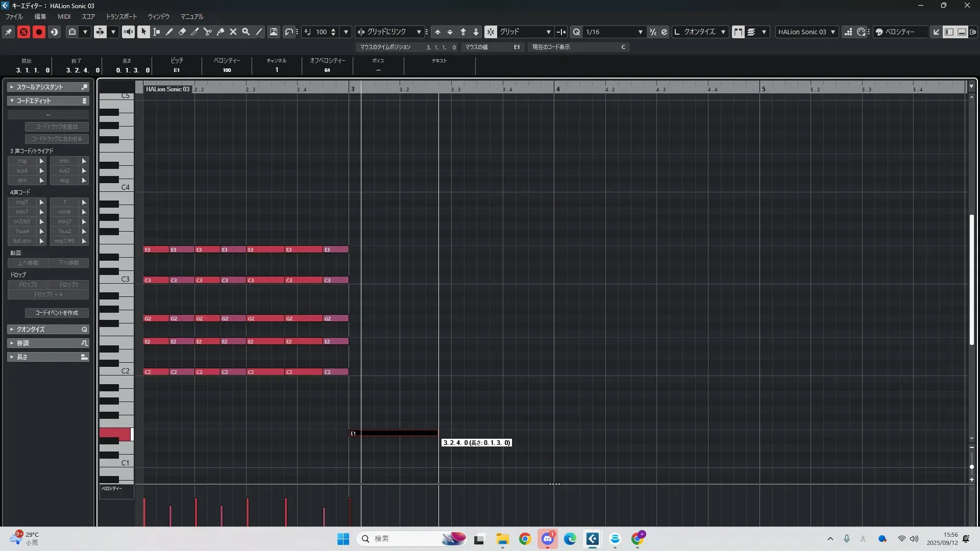The image size is (980, 551).
Task: Select the Zoom magnifier tool
Action: pos(246,32)
